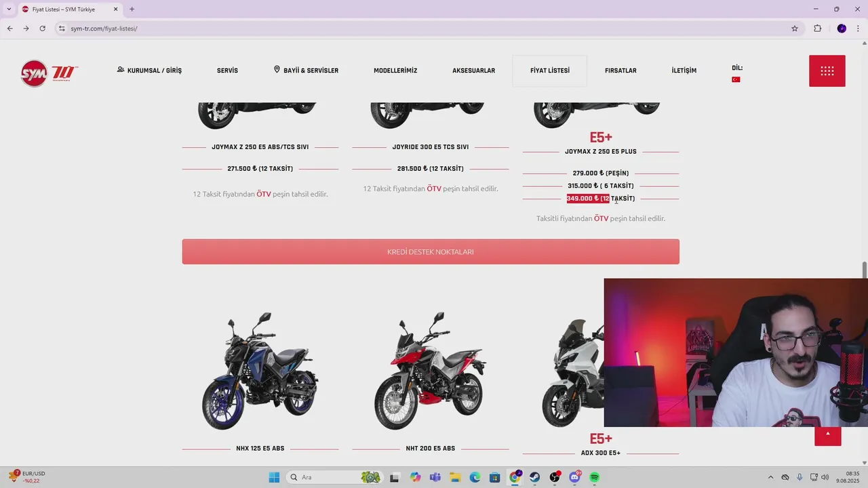Screen dimensions: 868x488
Task: Open the Servis menu item
Action: pos(227,70)
